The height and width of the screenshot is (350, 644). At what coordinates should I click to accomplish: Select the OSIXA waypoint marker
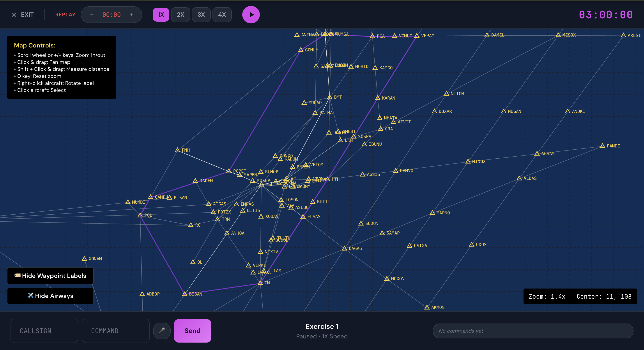tap(410, 246)
